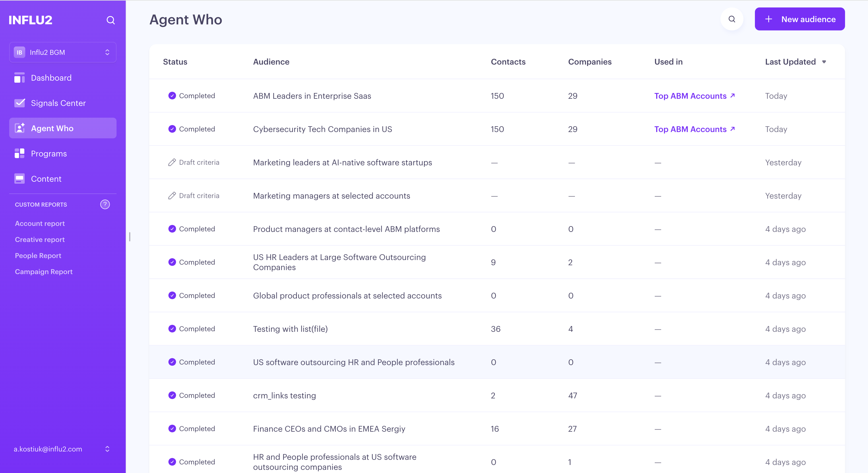The image size is (868, 473).
Task: Expand the Influ2 BGM workspace selector
Action: pos(63,52)
